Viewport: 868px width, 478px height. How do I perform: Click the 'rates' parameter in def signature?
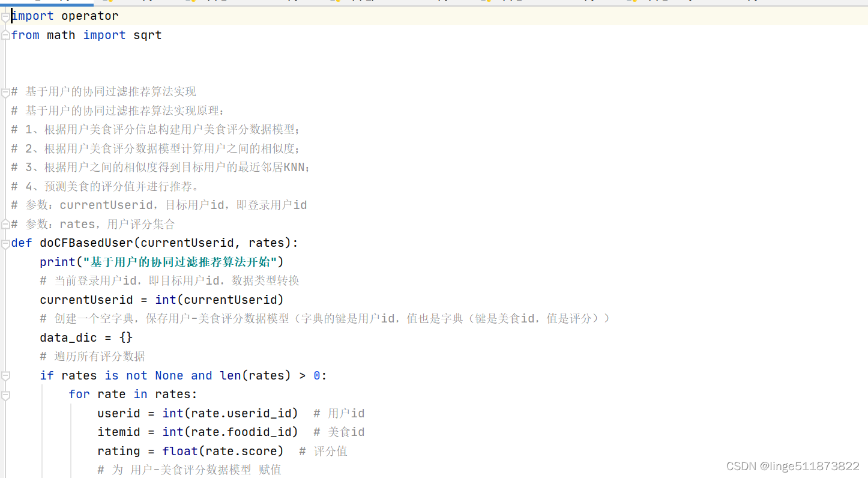point(267,243)
